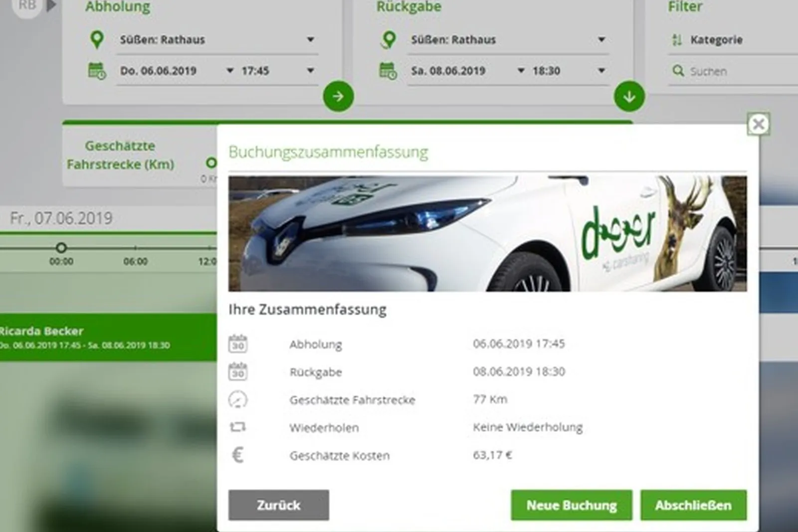Click the timeline handle at 00:00
This screenshot has height=532, width=798.
coord(61,247)
